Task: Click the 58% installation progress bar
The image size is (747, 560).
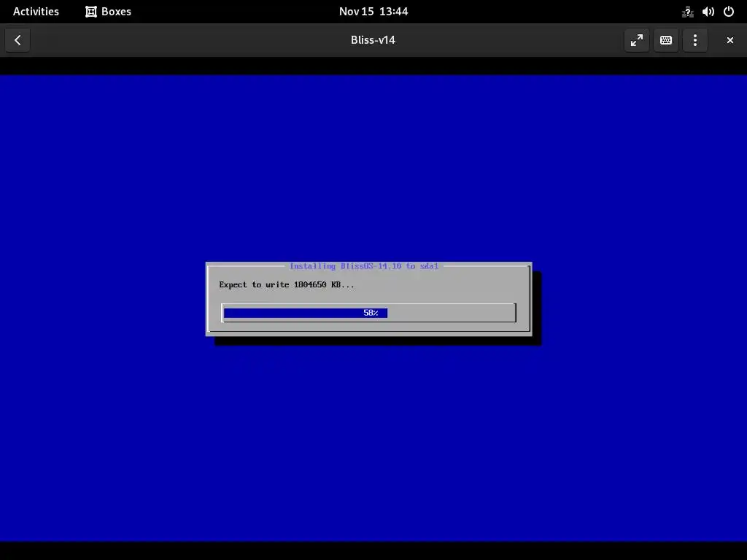Action: tap(368, 313)
